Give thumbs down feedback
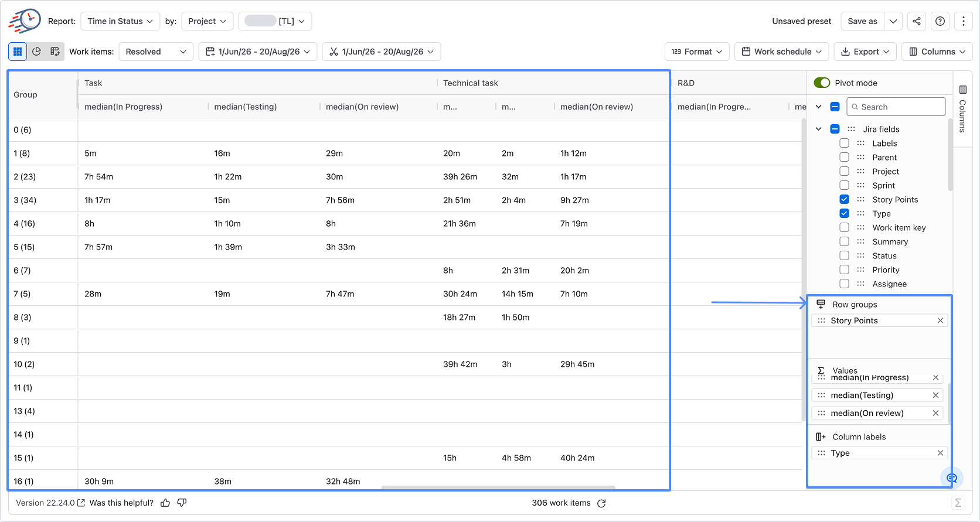Screen dimensions: 980x522 [182, 503]
